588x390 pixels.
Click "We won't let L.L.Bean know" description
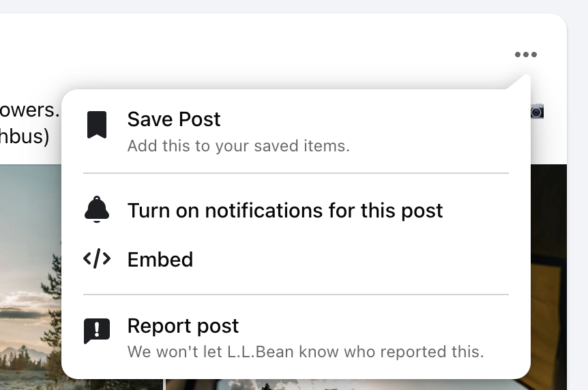[x=306, y=352]
